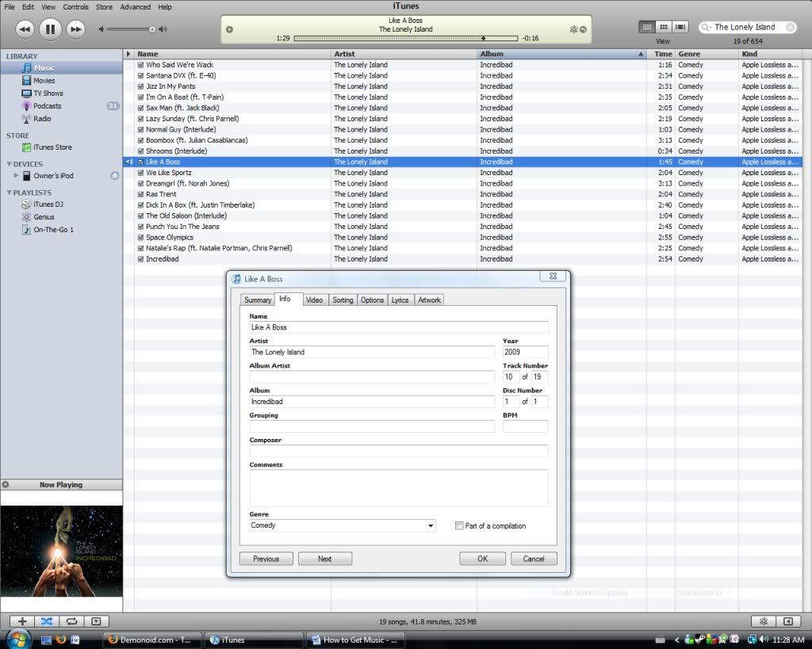
Task: Open the Genre dropdown in the dialog
Action: pyautogui.click(x=431, y=525)
